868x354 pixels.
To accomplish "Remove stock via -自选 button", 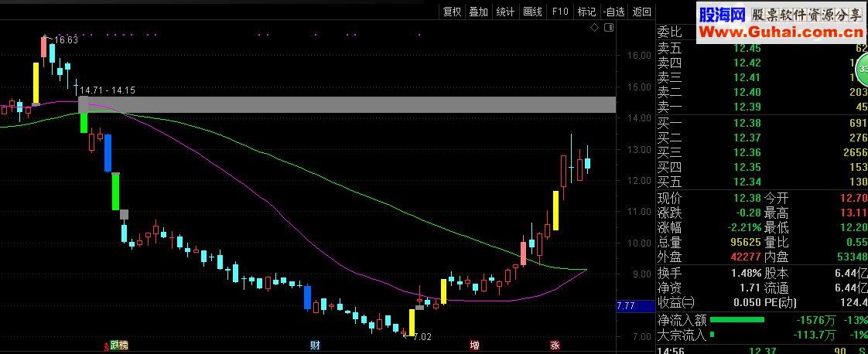I will coord(614,12).
